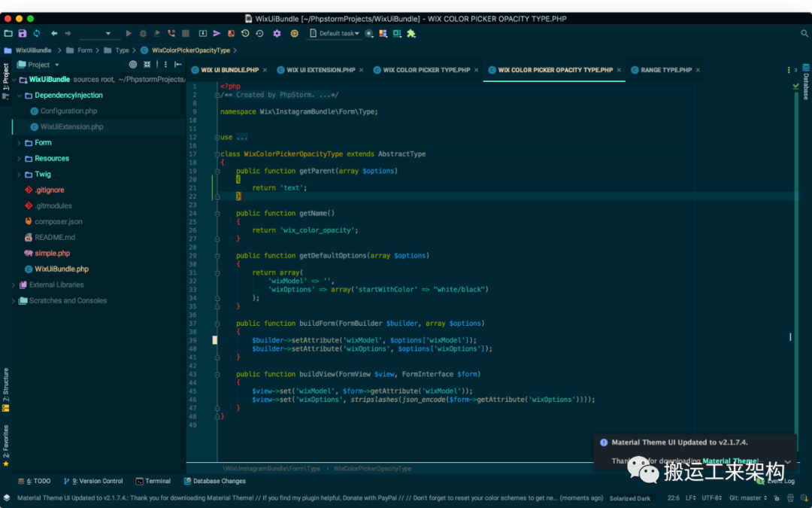Open the Terminal tool window
This screenshot has height=508, width=812.
click(x=153, y=481)
